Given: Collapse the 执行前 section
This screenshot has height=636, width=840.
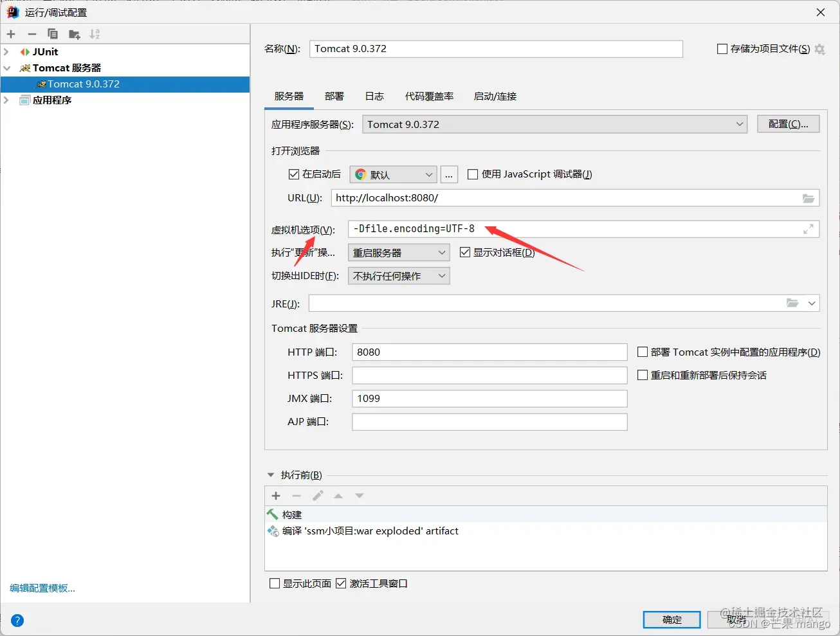Looking at the screenshot, I should (270, 475).
